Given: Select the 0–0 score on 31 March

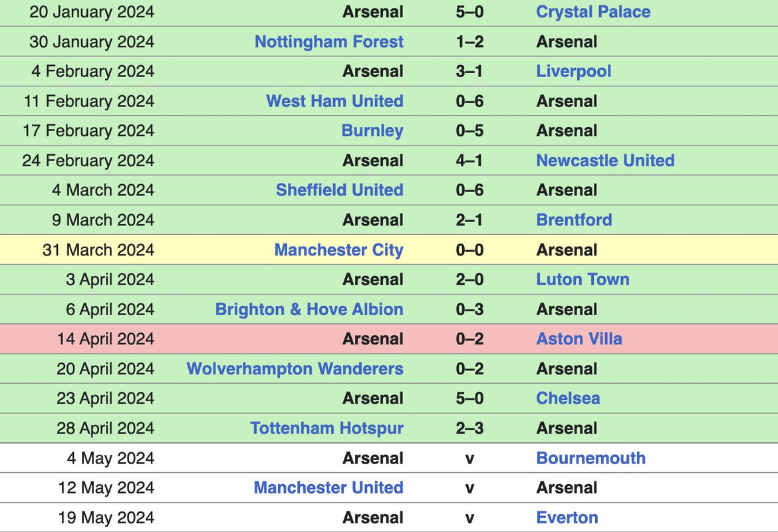Looking at the screenshot, I should [x=469, y=249].
